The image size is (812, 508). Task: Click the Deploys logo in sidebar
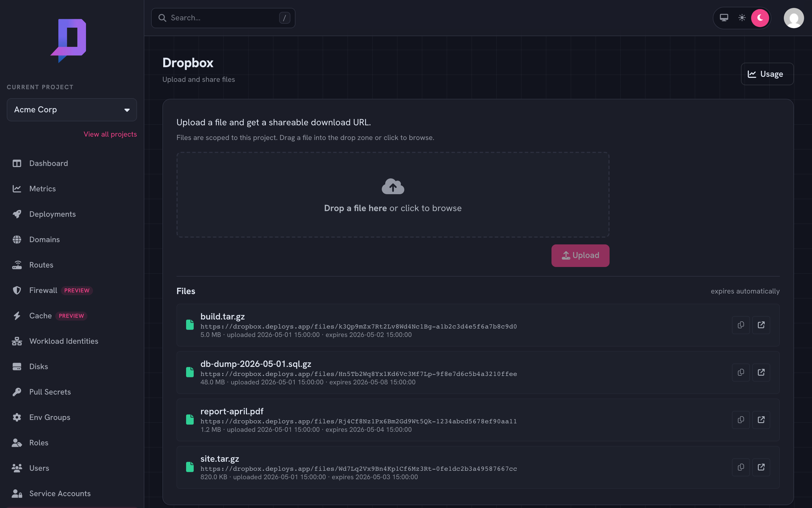69,40
